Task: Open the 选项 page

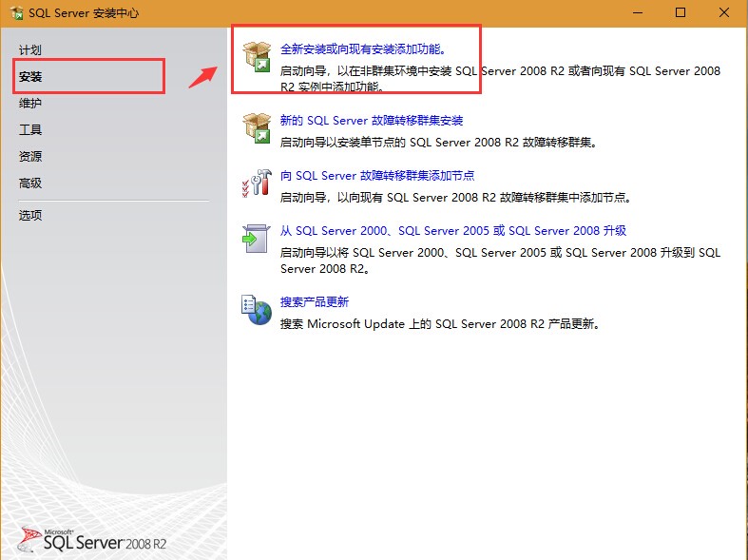Action: 30,215
